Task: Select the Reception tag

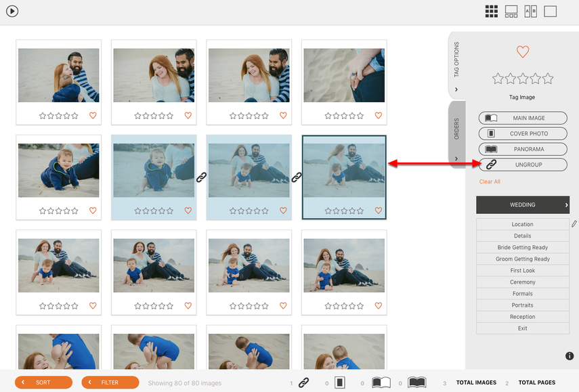Action: 523,317
